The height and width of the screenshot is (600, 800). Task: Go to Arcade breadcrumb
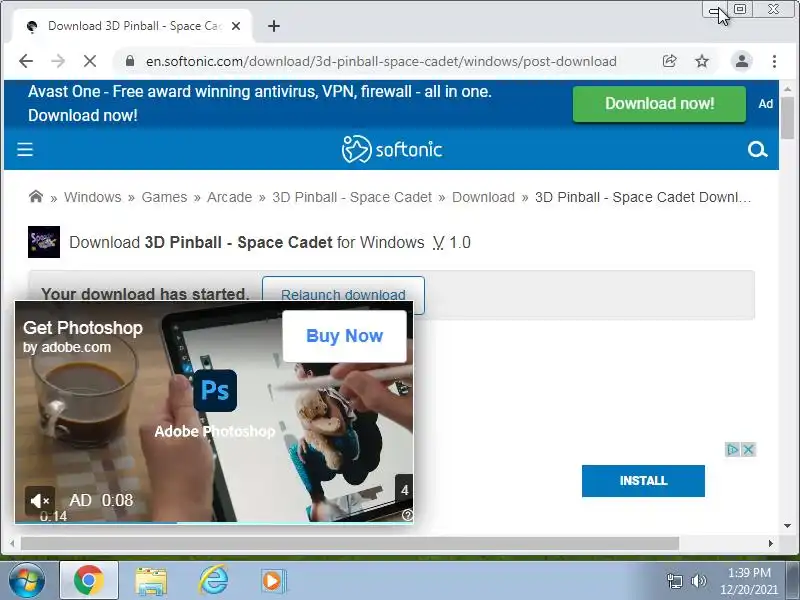coord(230,197)
